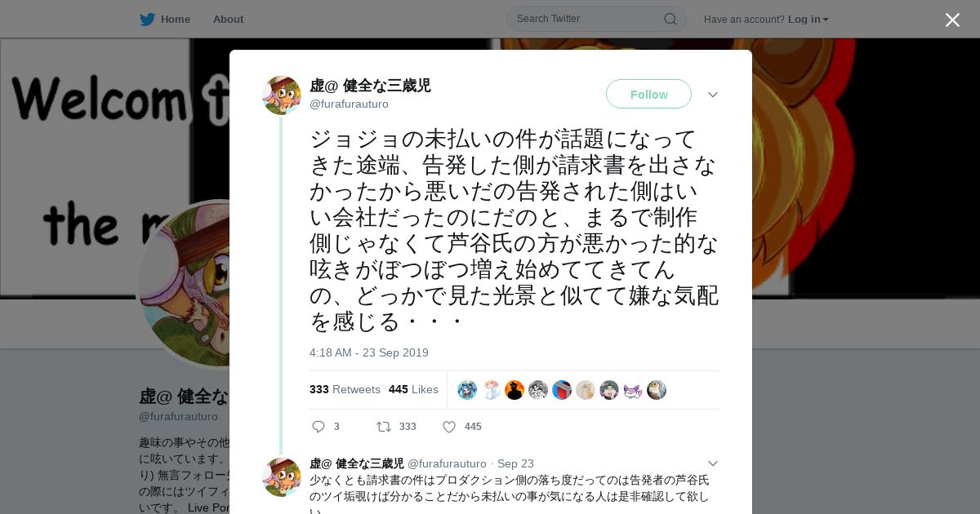Click the search magnifier icon
The height and width of the screenshot is (514, 980).
tap(670, 19)
